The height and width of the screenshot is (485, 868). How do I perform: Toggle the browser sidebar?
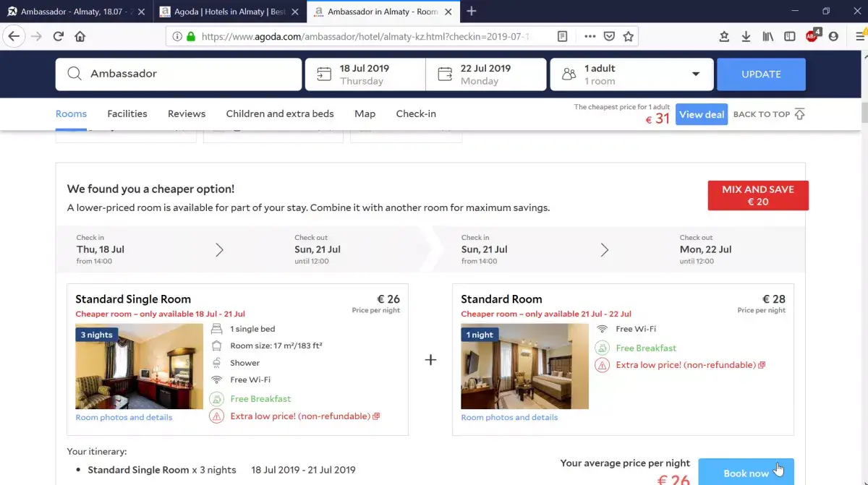[790, 36]
